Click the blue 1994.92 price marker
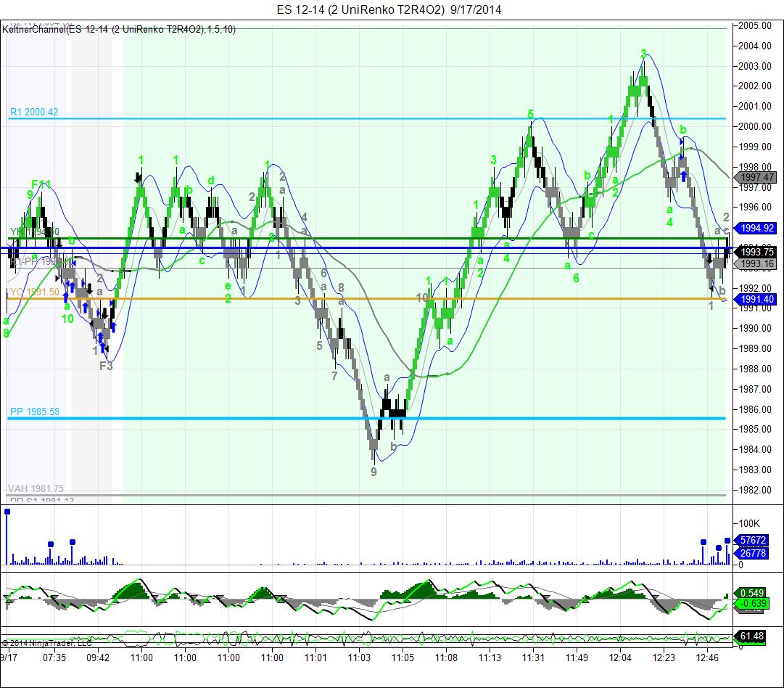 coord(756,228)
